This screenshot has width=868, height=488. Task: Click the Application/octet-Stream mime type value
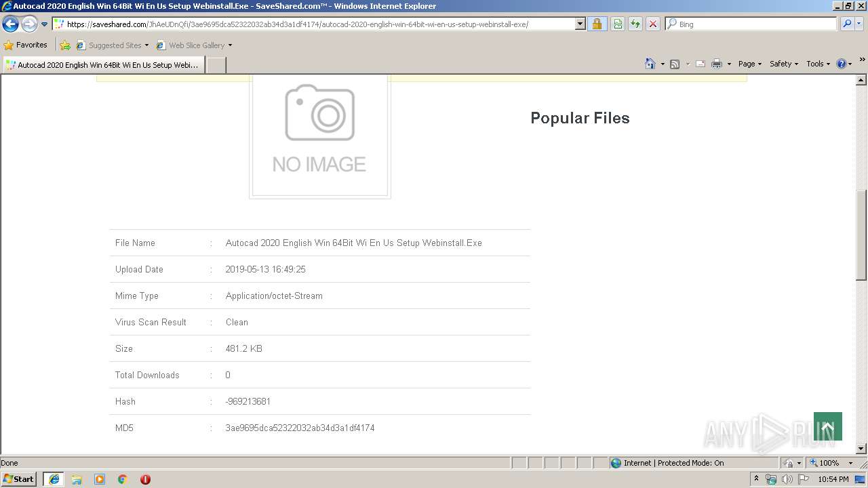274,296
